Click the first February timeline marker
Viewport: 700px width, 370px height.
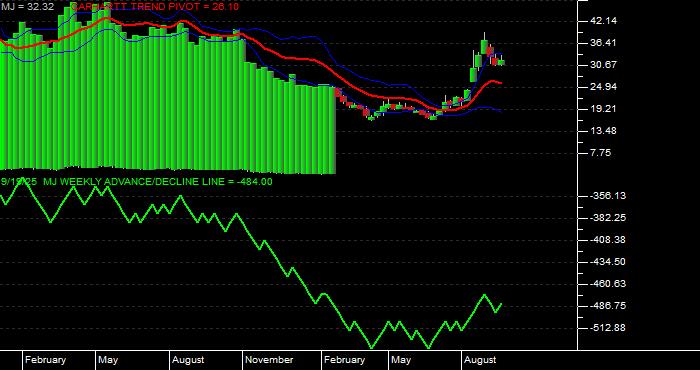pyautogui.click(x=46, y=360)
